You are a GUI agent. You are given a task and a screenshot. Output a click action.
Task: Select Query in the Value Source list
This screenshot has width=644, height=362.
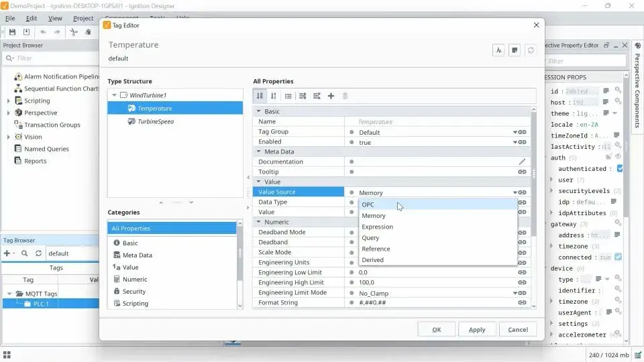click(438, 237)
